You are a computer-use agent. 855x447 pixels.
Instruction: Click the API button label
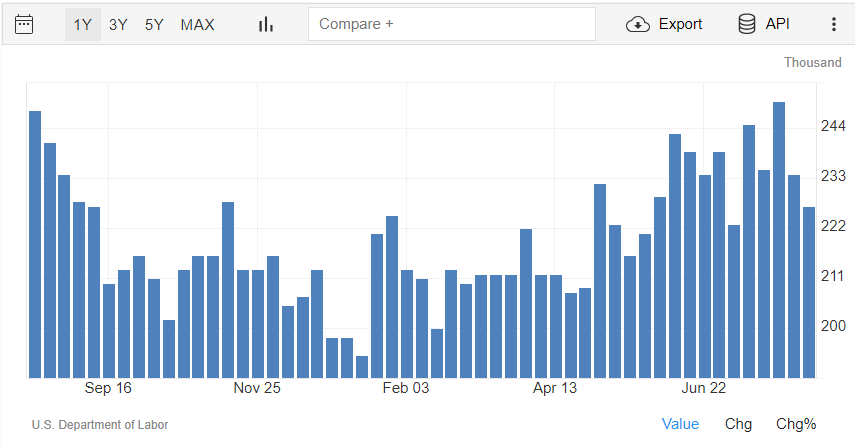(777, 24)
